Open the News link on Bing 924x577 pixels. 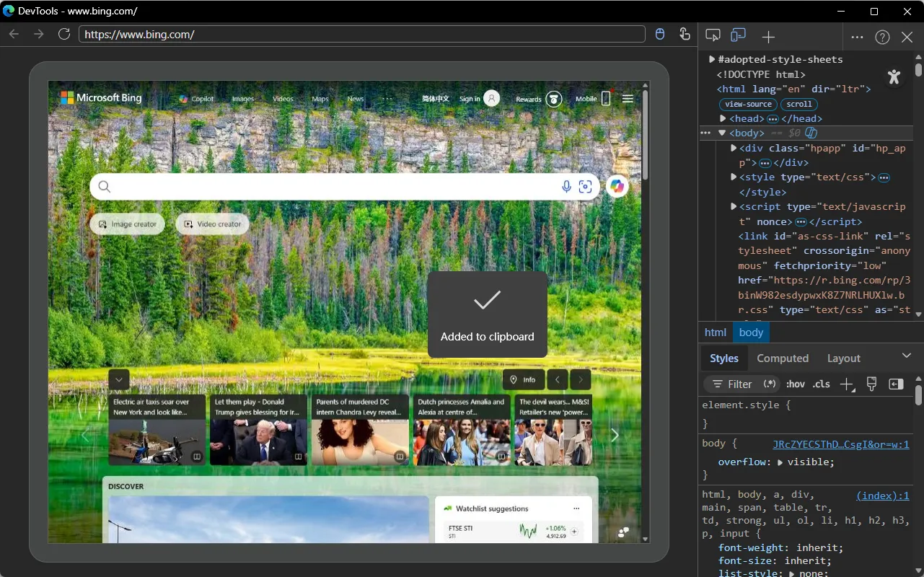356,99
